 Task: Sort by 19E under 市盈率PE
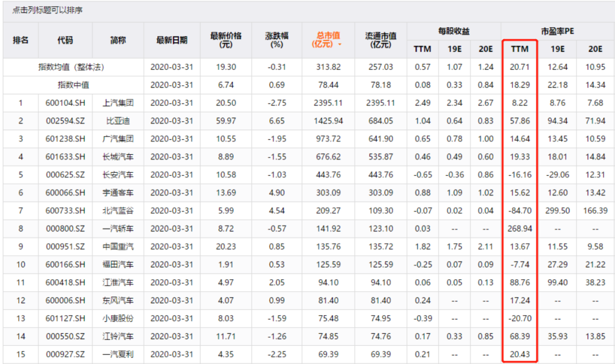tap(557, 49)
